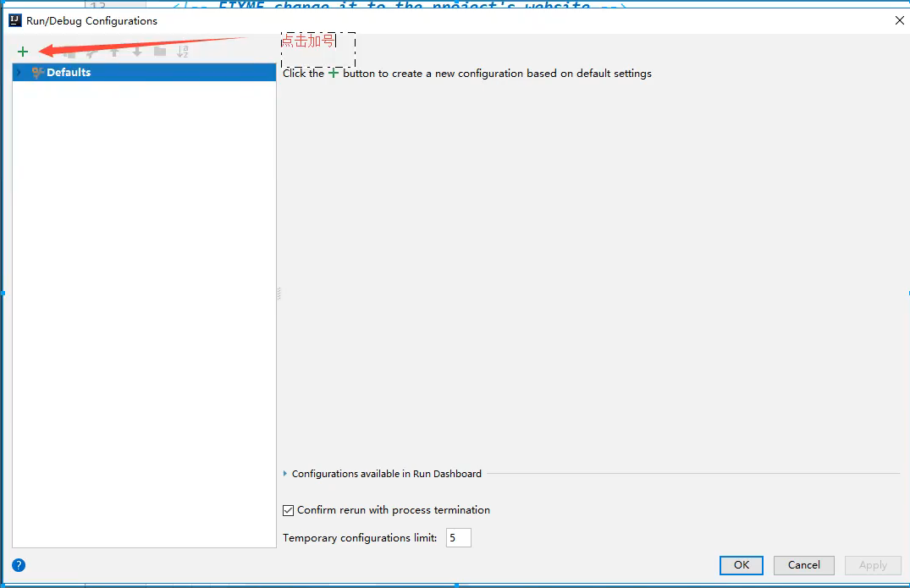910x588 pixels.
Task: Click the Move Down arrow icon
Action: pos(137,52)
